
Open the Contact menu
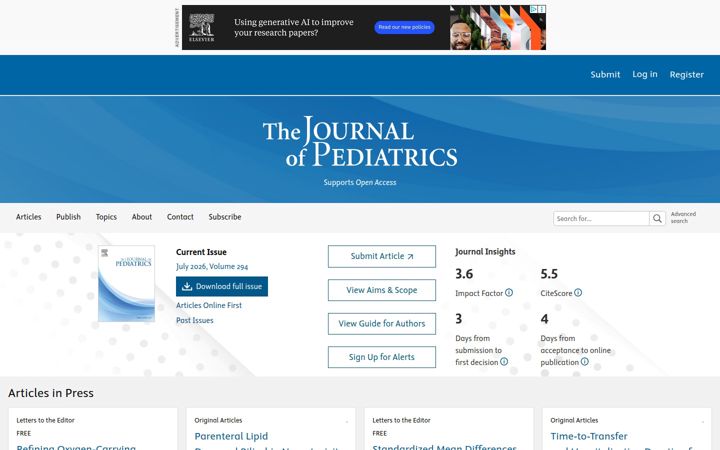[x=180, y=217]
